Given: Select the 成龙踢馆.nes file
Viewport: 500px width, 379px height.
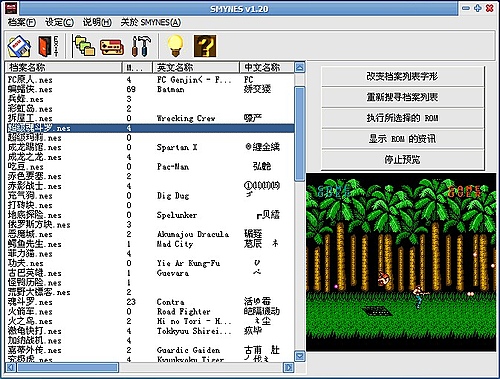Looking at the screenshot, I should [x=35, y=147].
